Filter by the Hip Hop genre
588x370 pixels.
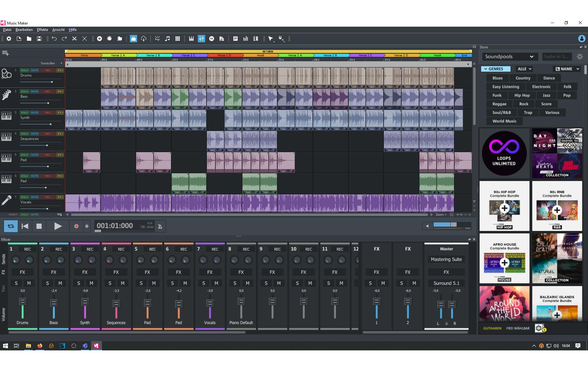pyautogui.click(x=522, y=95)
